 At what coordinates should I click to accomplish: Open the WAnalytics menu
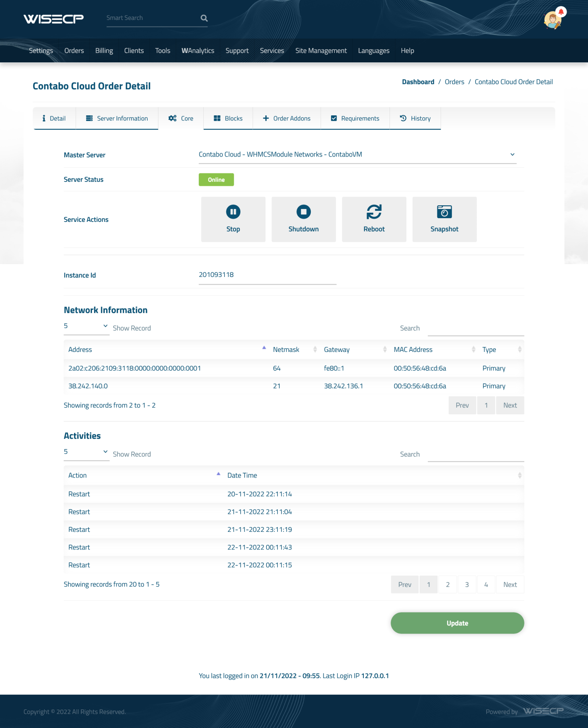[198, 51]
